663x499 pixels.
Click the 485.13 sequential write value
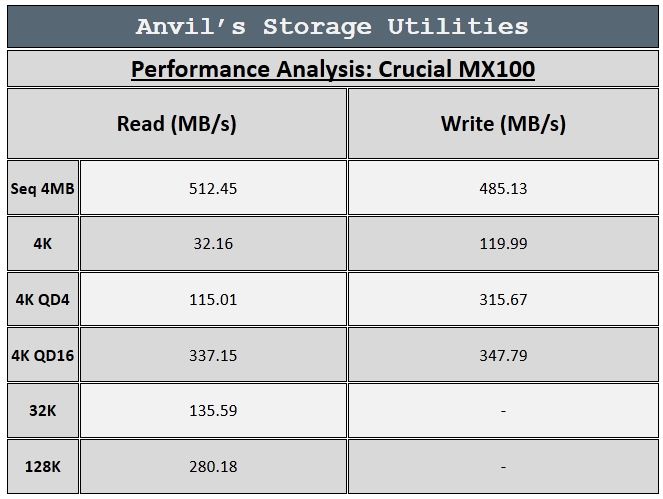tap(503, 188)
